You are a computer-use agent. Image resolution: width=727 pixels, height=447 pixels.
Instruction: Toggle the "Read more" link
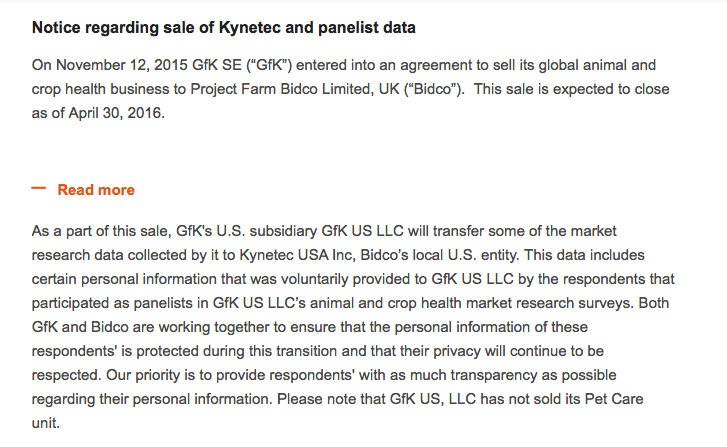click(x=96, y=190)
